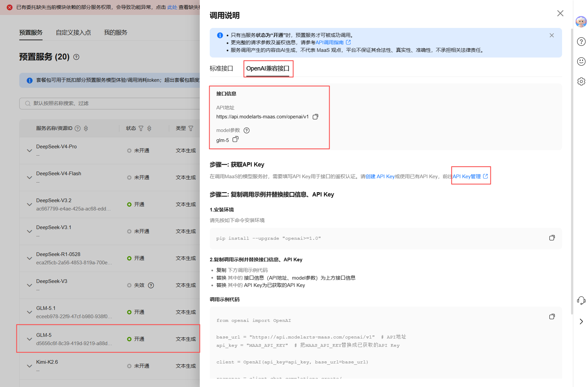
Task: Click the service name search field
Action: (110, 103)
